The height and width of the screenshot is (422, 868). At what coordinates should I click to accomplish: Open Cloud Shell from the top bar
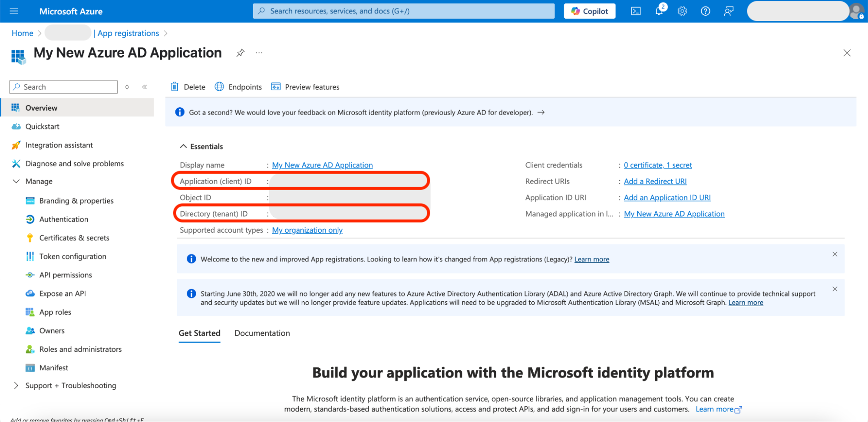click(x=636, y=11)
